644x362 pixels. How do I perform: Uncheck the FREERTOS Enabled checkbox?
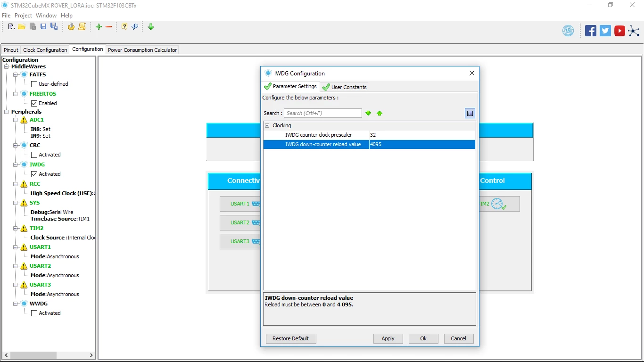click(34, 103)
